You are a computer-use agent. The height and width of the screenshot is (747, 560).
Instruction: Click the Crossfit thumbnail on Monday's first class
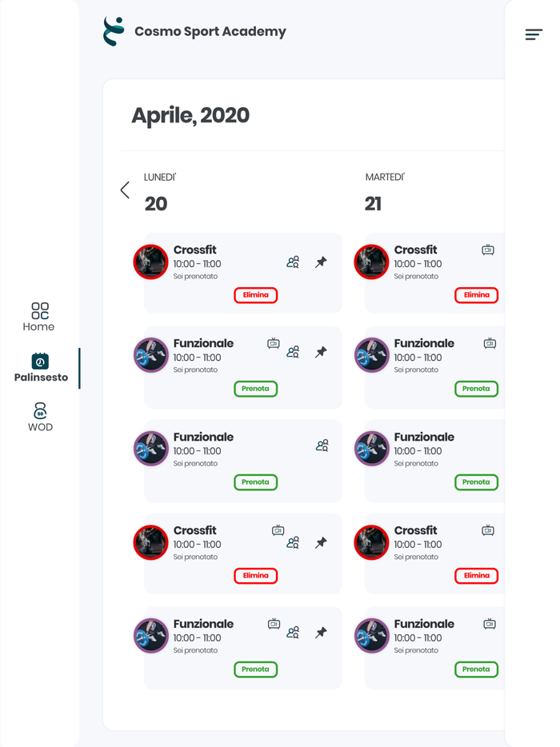(150, 262)
